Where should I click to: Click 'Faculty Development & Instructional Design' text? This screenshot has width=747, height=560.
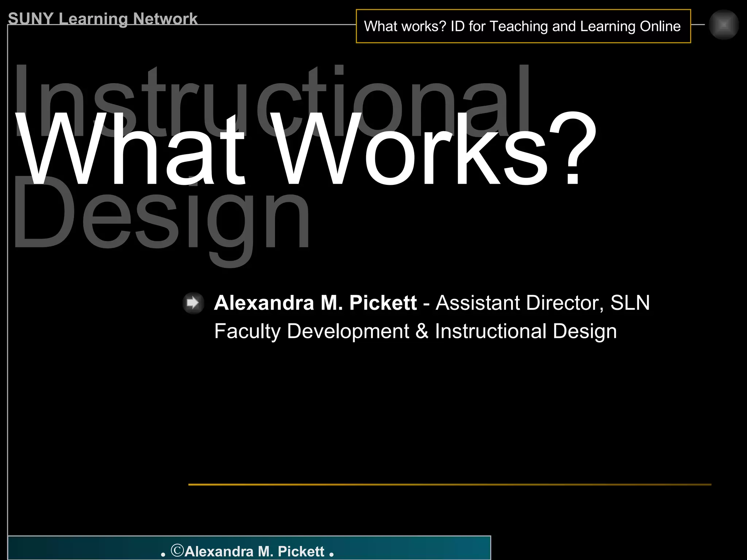point(415,331)
